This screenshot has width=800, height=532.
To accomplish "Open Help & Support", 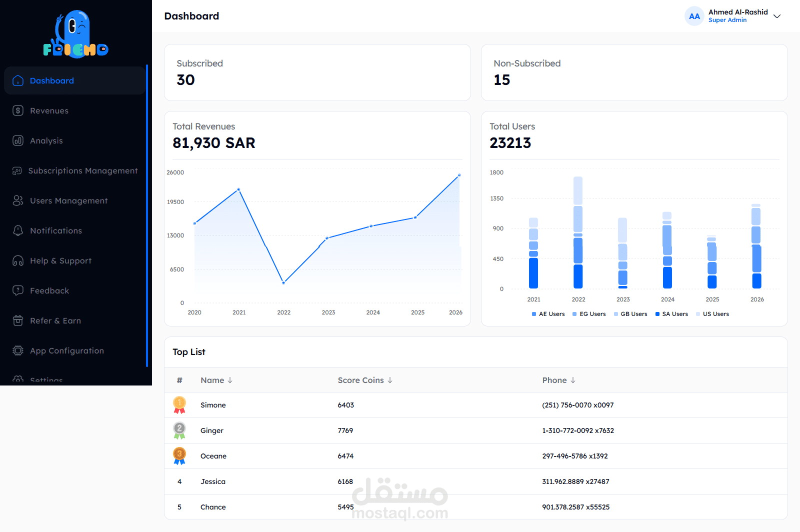I will pos(74,260).
